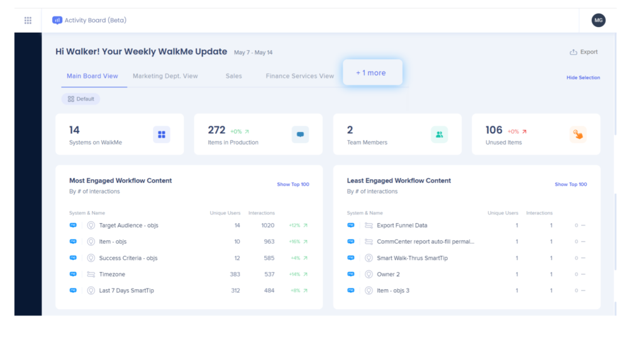Click the Most Engaged Workflow Content heading
644x362 pixels.
tap(120, 180)
